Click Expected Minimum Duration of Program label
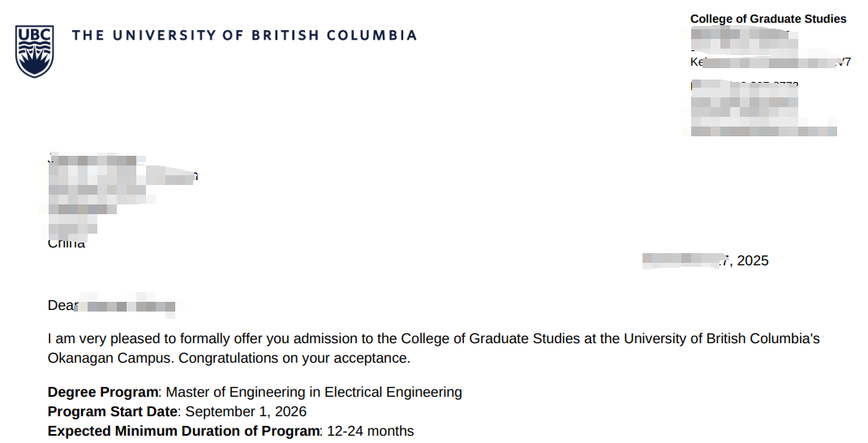The width and height of the screenshot is (868, 443). pyautogui.click(x=184, y=431)
